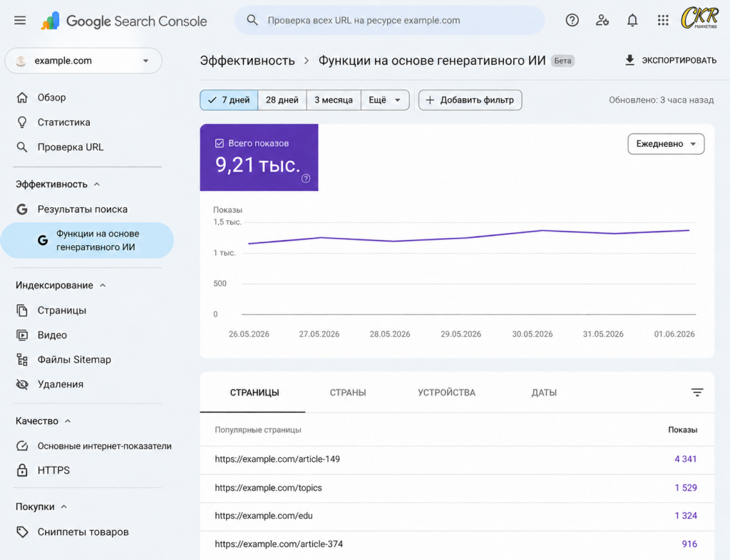
Task: Open the Help question mark icon
Action: (572, 21)
